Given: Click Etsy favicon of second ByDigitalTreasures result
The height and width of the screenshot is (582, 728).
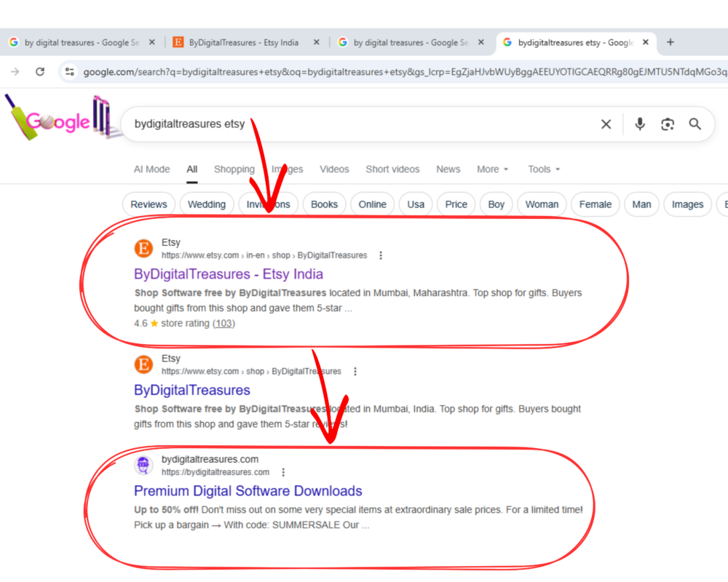Looking at the screenshot, I should click(143, 364).
